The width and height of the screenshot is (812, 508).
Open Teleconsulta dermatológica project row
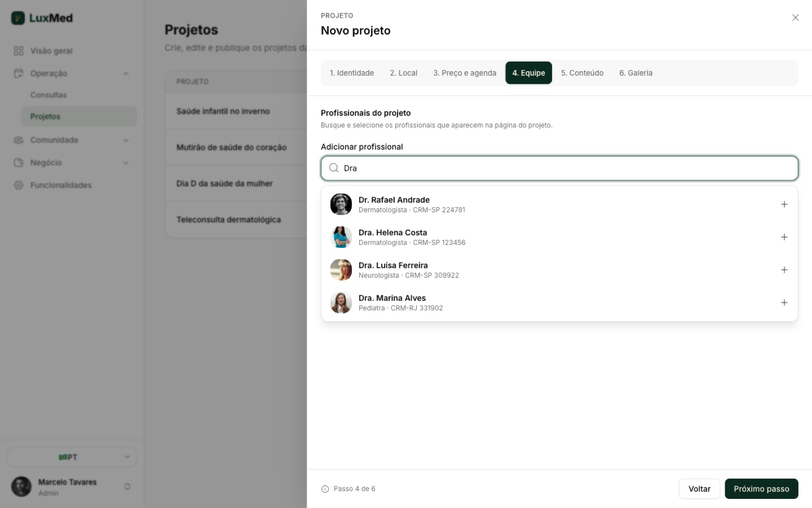(x=236, y=219)
